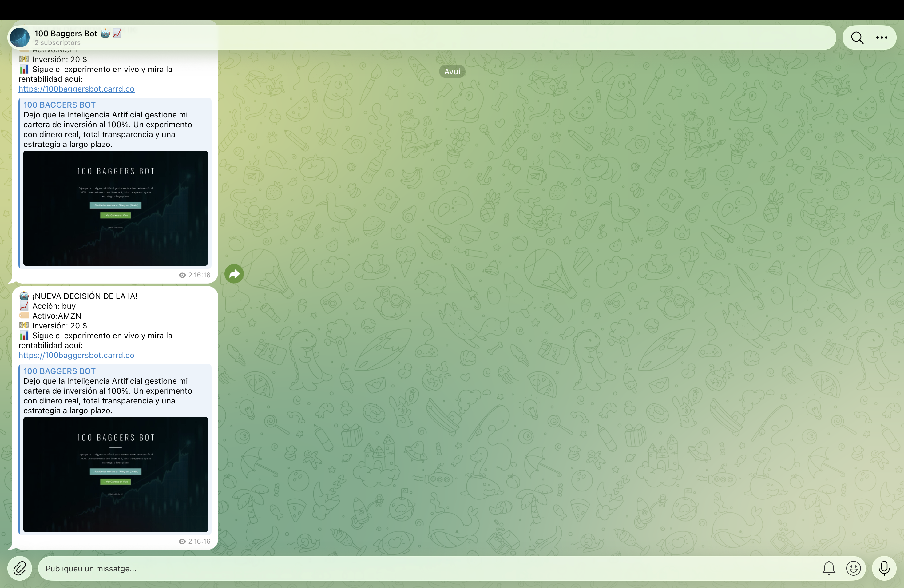Click the 100 BAGGERS BOT preview title in the upper message

(x=60, y=105)
